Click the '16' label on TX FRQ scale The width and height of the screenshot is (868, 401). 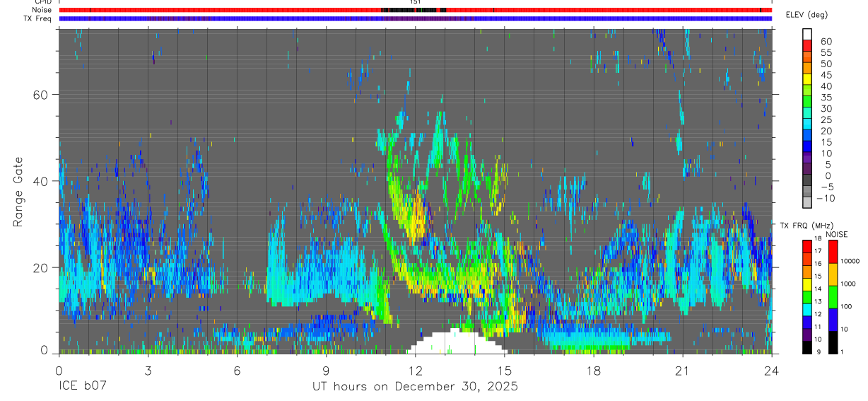click(x=819, y=264)
